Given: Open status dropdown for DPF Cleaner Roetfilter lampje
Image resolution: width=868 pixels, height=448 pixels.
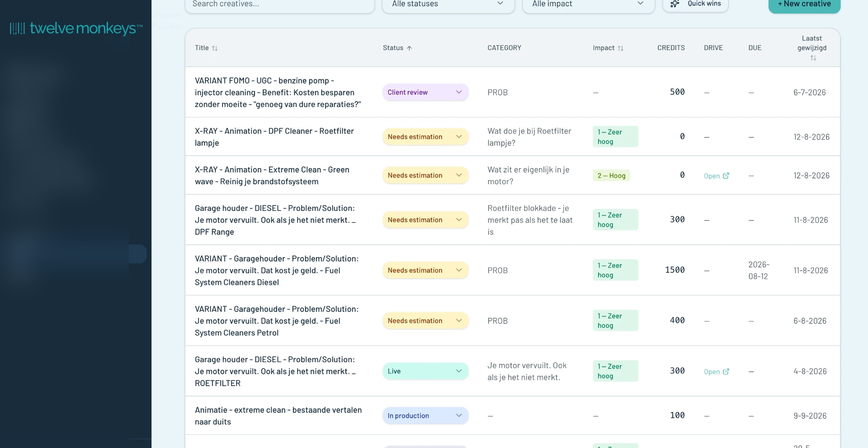Looking at the screenshot, I should [425, 137].
